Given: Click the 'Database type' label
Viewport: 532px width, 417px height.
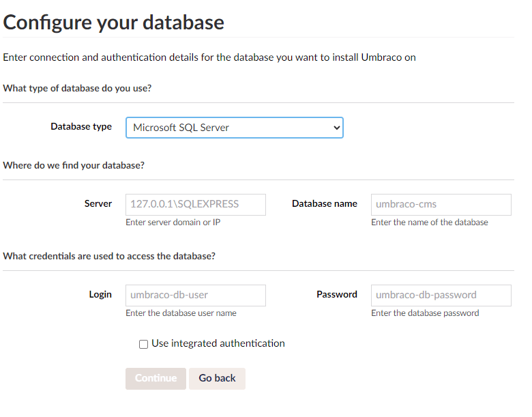Looking at the screenshot, I should [x=81, y=126].
